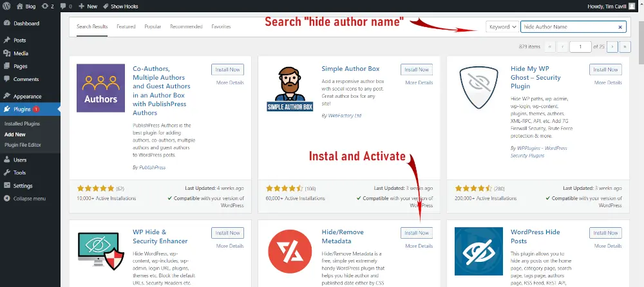Viewport: 644px width, 287px height.
Task: Install WP Hide & Security Enhancer
Action: coord(227,233)
